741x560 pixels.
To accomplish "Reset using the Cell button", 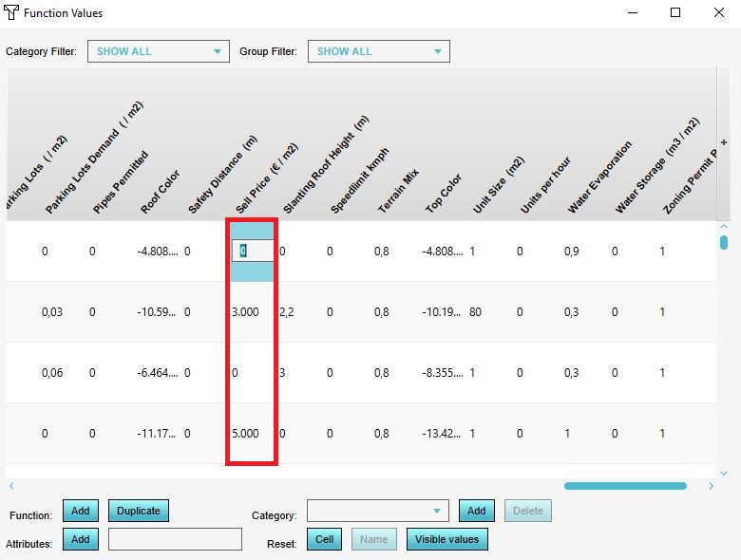I will point(325,539).
